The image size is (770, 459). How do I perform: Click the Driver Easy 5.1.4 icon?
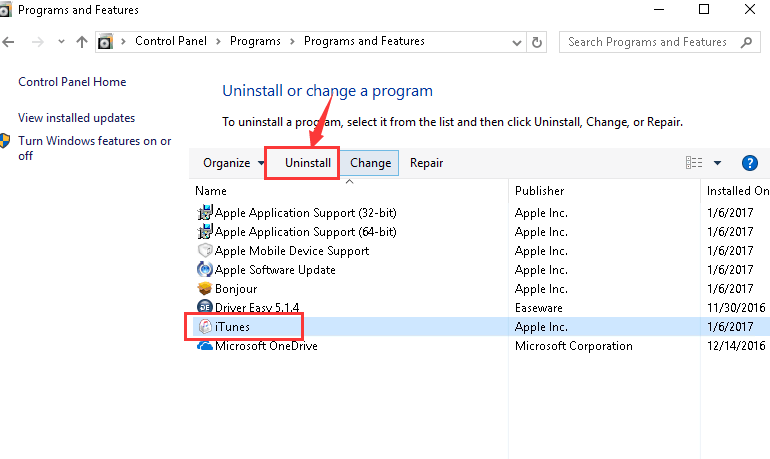205,308
